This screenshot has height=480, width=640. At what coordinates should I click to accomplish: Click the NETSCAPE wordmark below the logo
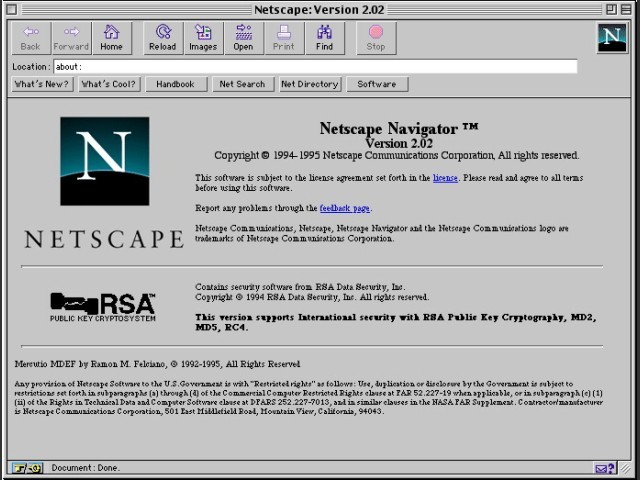[104, 239]
